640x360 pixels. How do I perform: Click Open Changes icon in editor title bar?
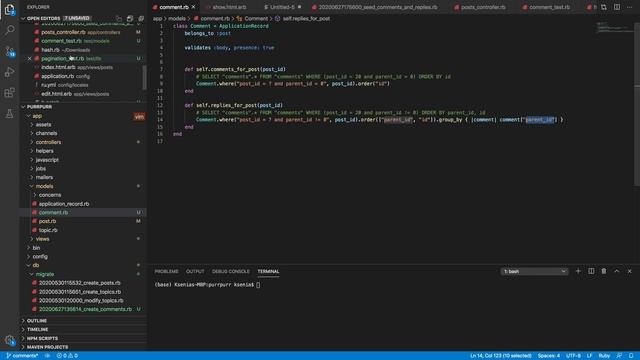604,7
